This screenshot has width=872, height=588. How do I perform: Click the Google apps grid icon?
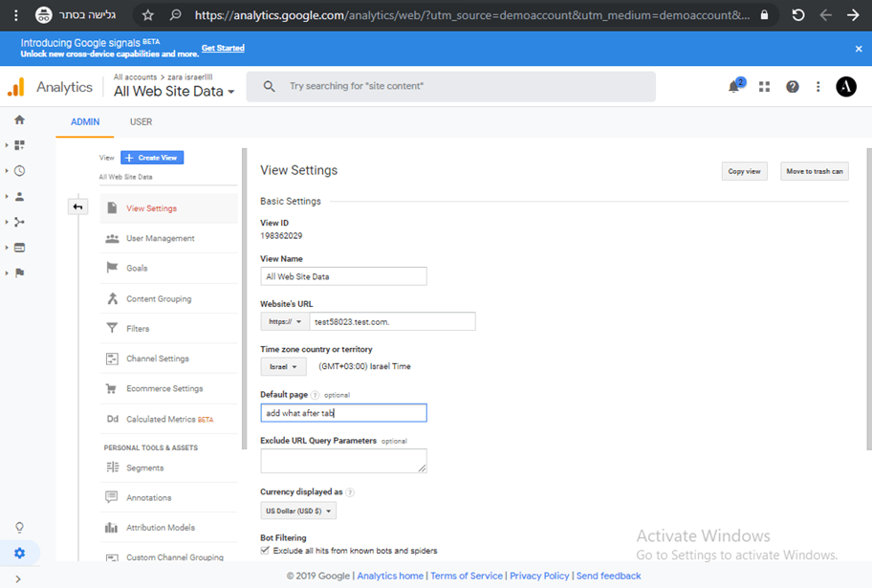pyautogui.click(x=764, y=87)
